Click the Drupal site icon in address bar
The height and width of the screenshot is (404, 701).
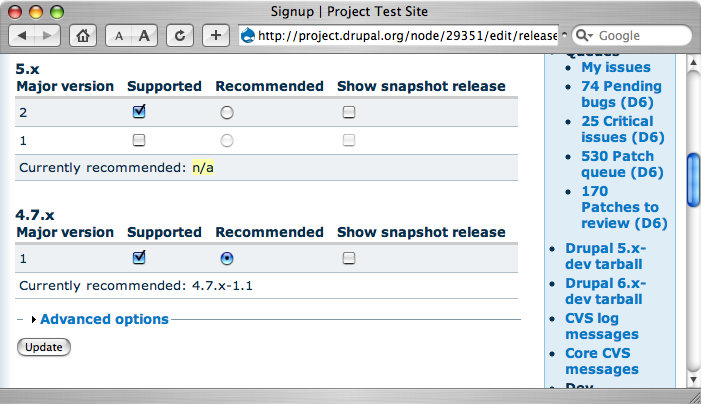tap(248, 36)
